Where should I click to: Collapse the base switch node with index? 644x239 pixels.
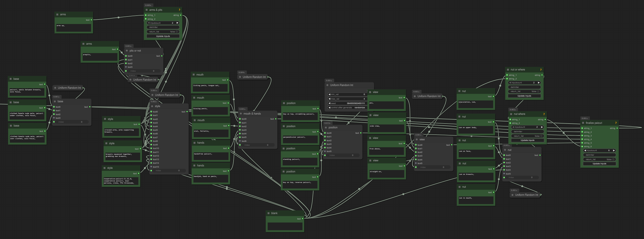55,101
